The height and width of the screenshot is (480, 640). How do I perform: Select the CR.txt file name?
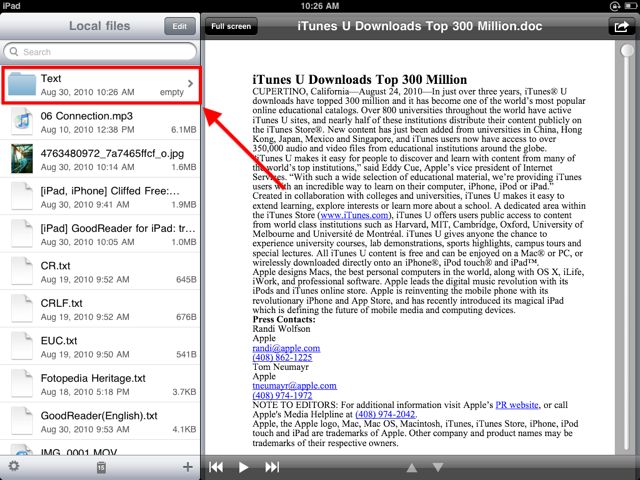coord(56,266)
